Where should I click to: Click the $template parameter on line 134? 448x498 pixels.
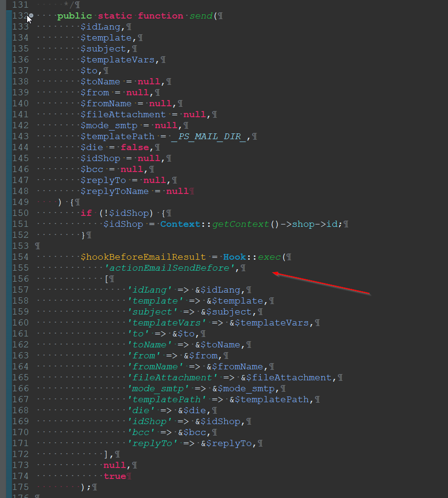click(106, 38)
